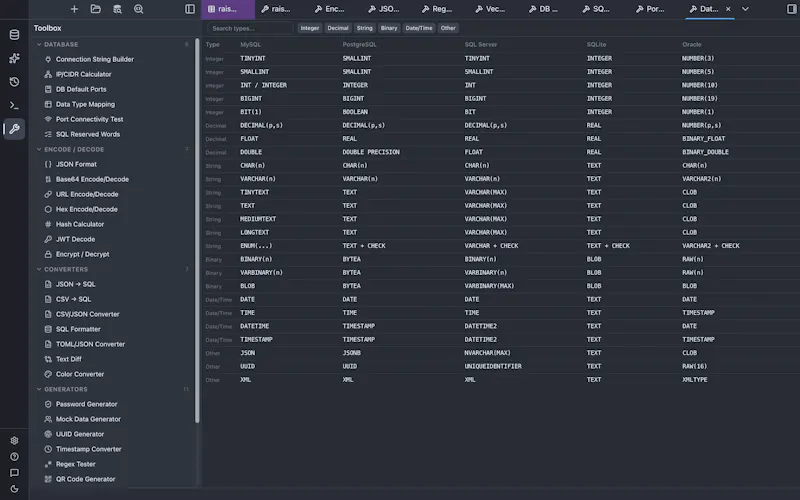Click the Hex Encode/Decode hexagon icon
Screen dimensions: 800x500
(48, 209)
